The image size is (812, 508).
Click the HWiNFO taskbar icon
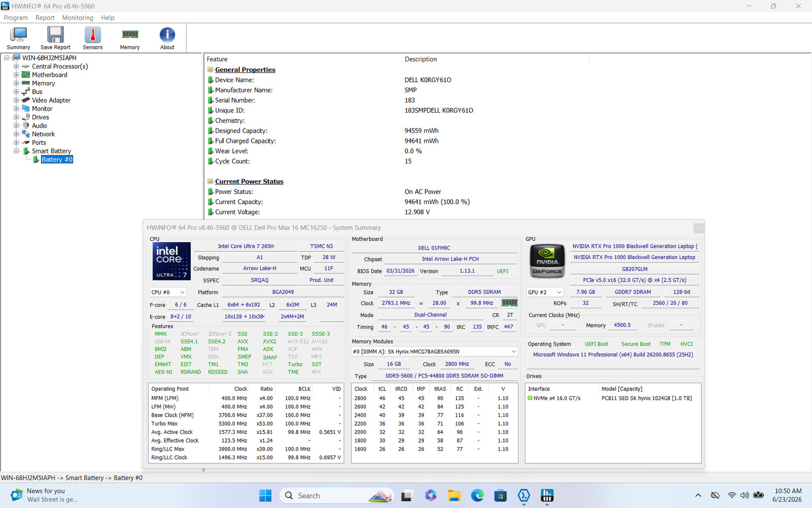(x=547, y=495)
